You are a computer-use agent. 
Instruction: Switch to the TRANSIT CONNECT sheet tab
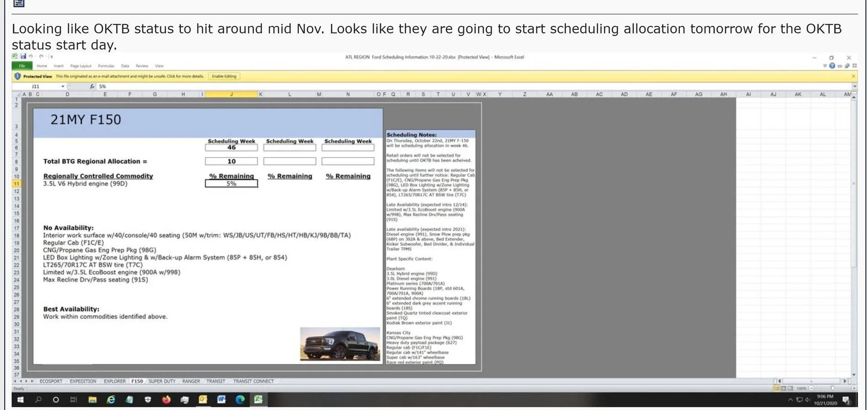254,381
